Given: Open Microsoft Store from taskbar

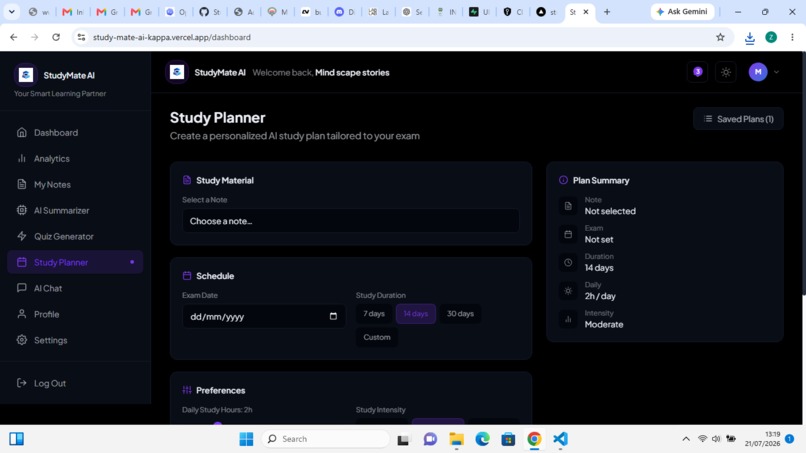Looking at the screenshot, I should point(508,439).
